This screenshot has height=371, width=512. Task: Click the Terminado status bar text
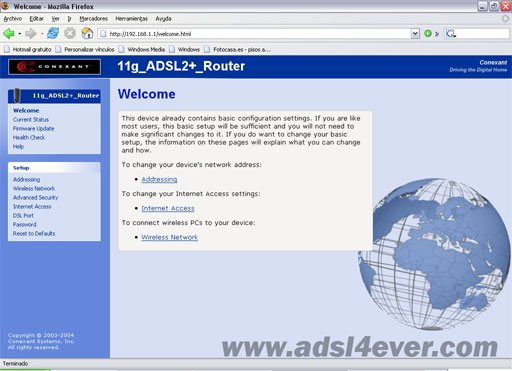click(x=15, y=364)
